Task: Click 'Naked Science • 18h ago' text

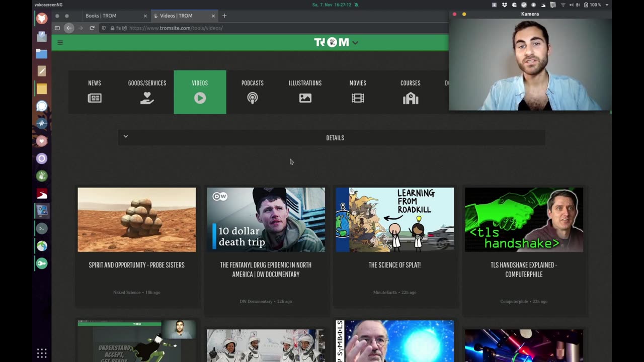Action: (x=137, y=292)
